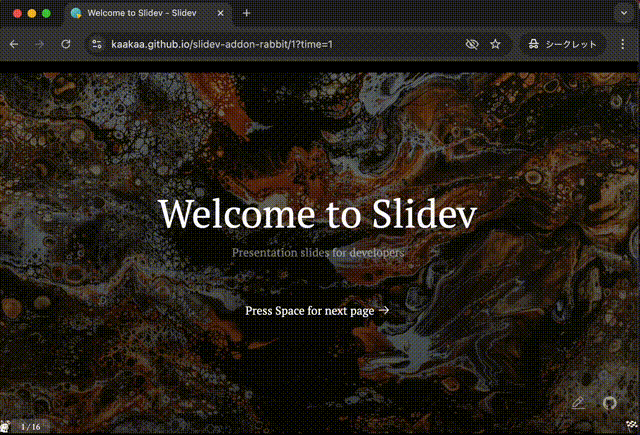The width and height of the screenshot is (640, 435).
Task: Click the third-party cookie blocked eye icon
Action: click(x=472, y=44)
